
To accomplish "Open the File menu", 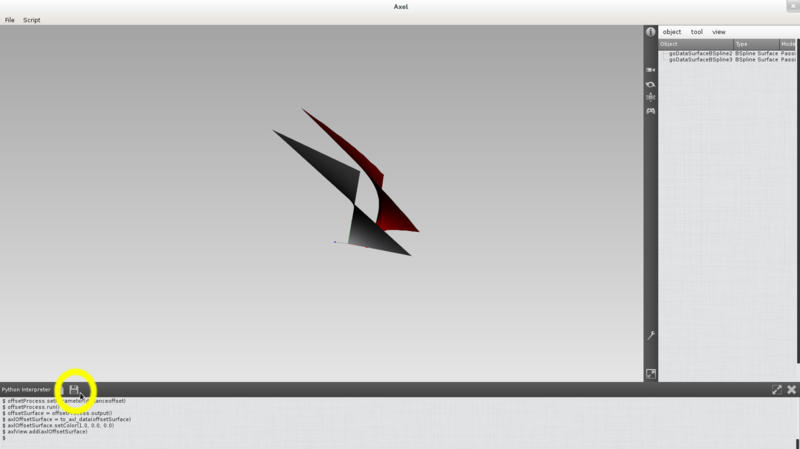I will [x=10, y=20].
